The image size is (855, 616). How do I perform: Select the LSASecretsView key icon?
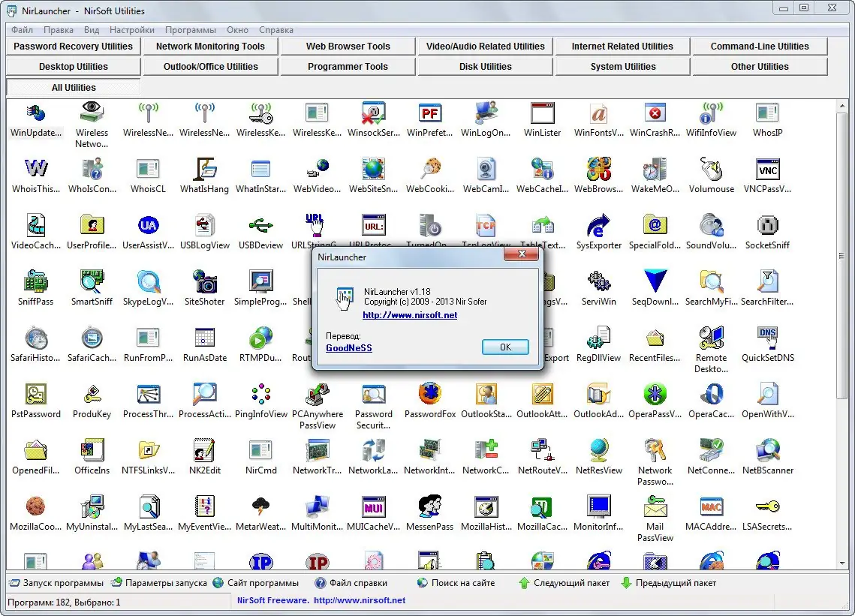768,506
